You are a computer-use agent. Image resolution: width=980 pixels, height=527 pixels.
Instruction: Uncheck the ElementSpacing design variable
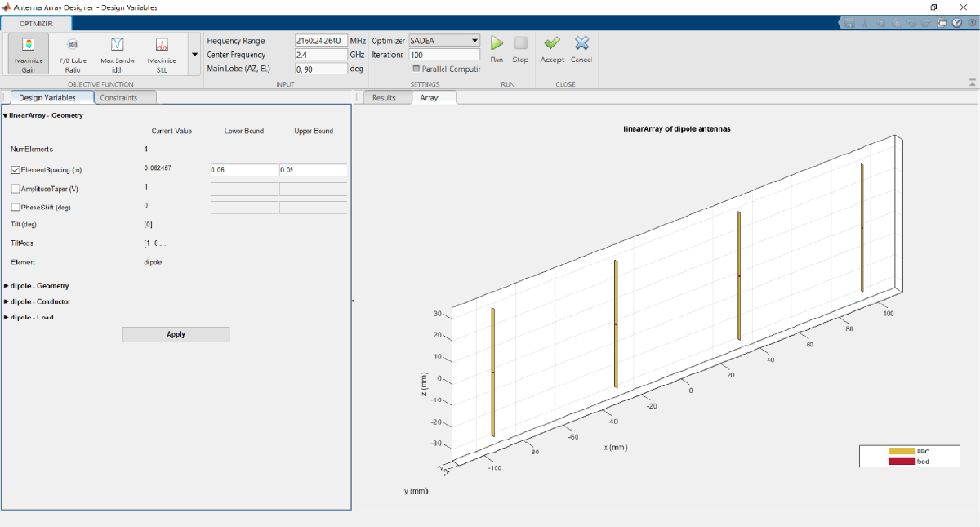(16, 170)
